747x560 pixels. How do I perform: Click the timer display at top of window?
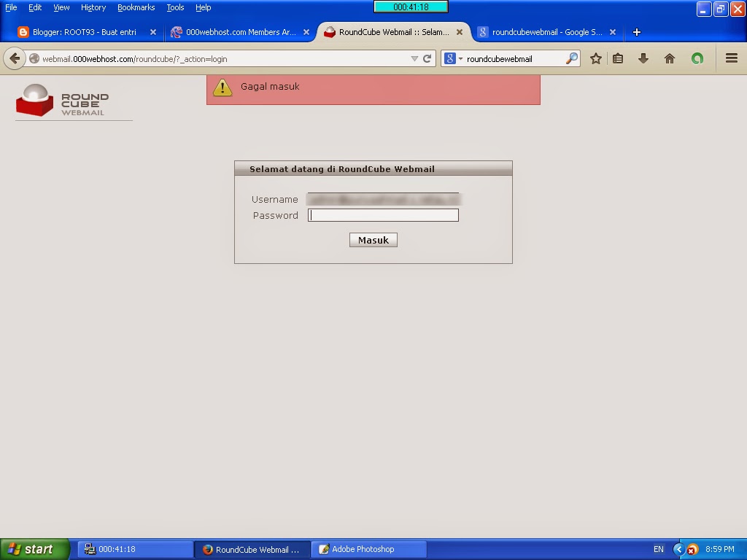point(411,7)
